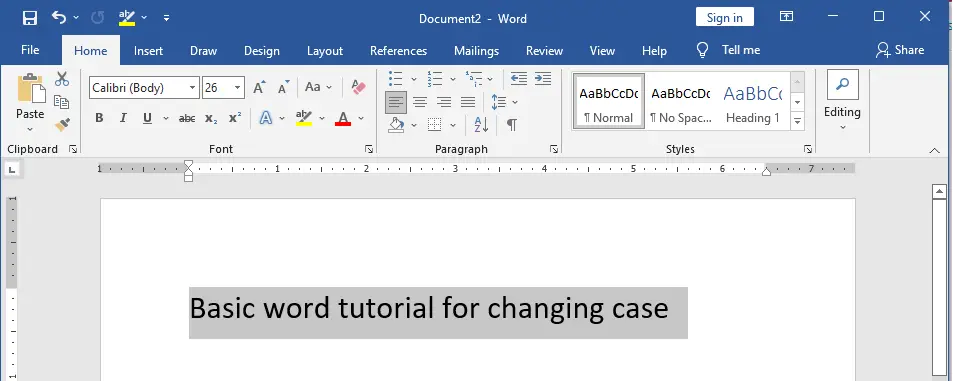
Task: Open the View tab
Action: [602, 51]
